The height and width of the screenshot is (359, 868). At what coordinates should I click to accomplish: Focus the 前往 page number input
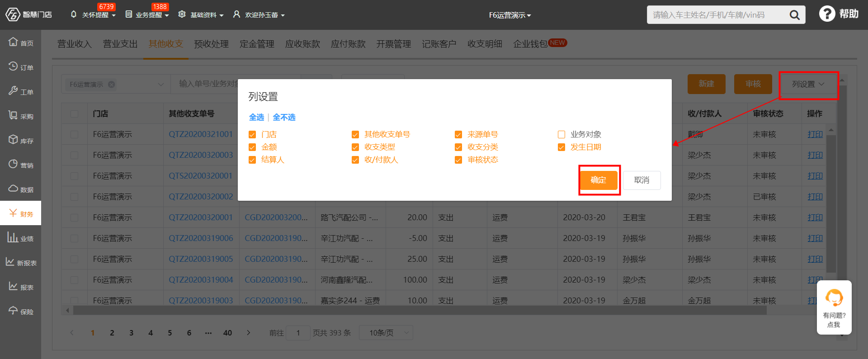pyautogui.click(x=298, y=333)
